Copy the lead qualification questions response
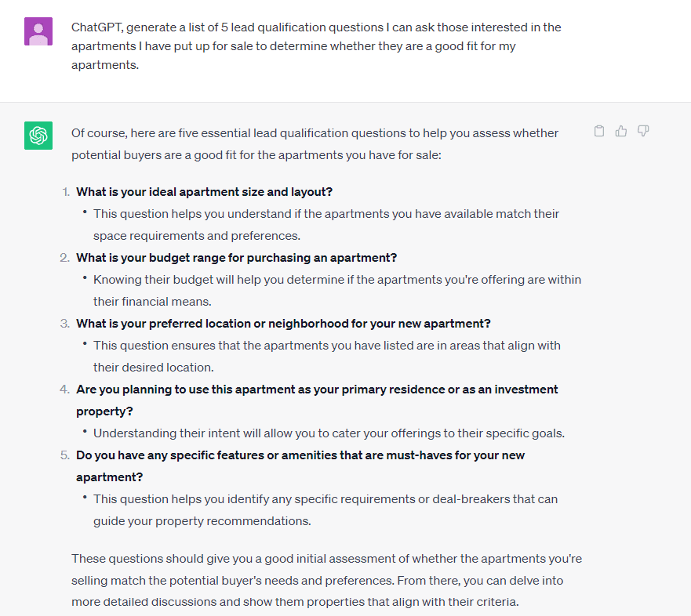This screenshot has width=691, height=616. (x=598, y=131)
